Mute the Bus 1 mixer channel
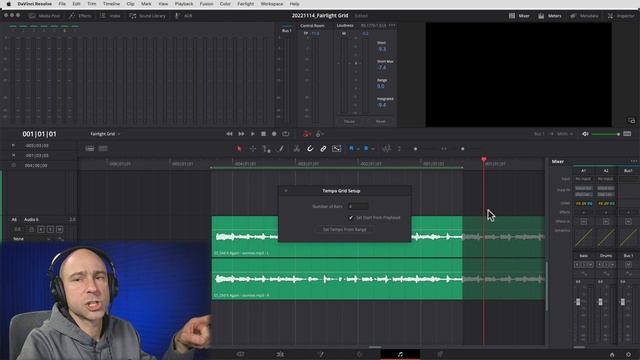The image size is (640, 360). coord(628,264)
